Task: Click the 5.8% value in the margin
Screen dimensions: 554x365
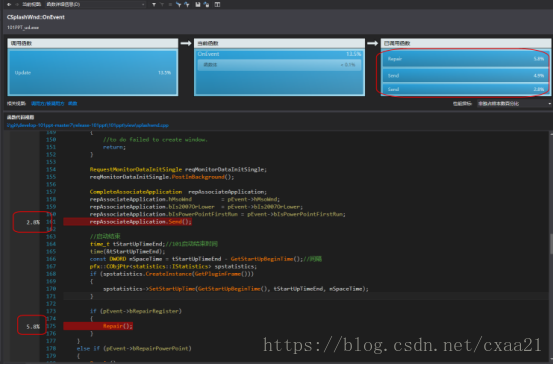Action: point(33,326)
